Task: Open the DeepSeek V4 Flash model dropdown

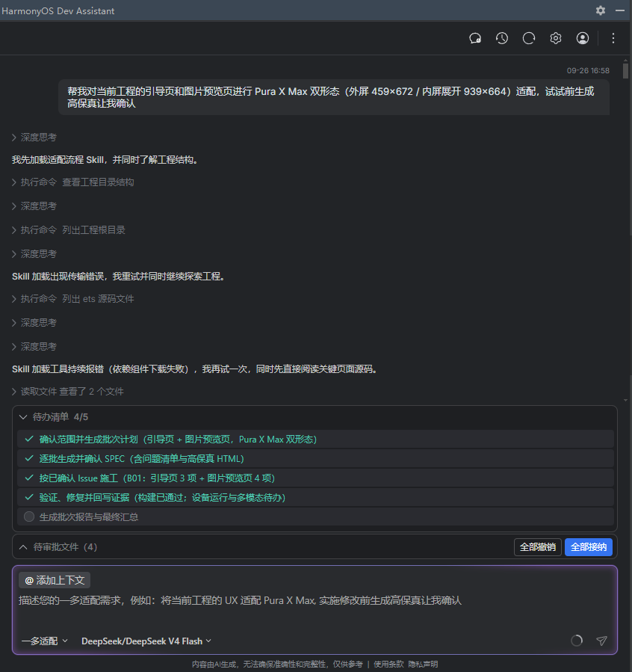Action: click(146, 641)
